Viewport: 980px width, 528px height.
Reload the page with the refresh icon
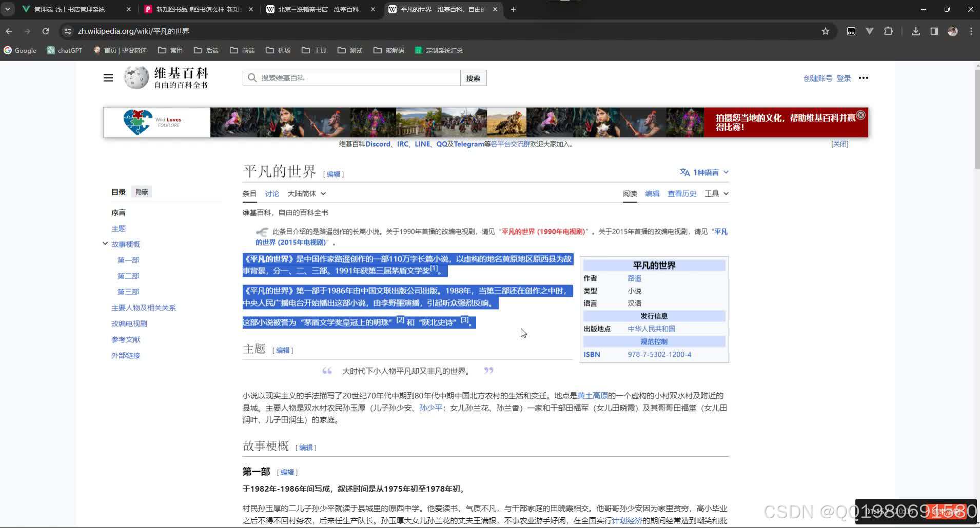pyautogui.click(x=46, y=31)
